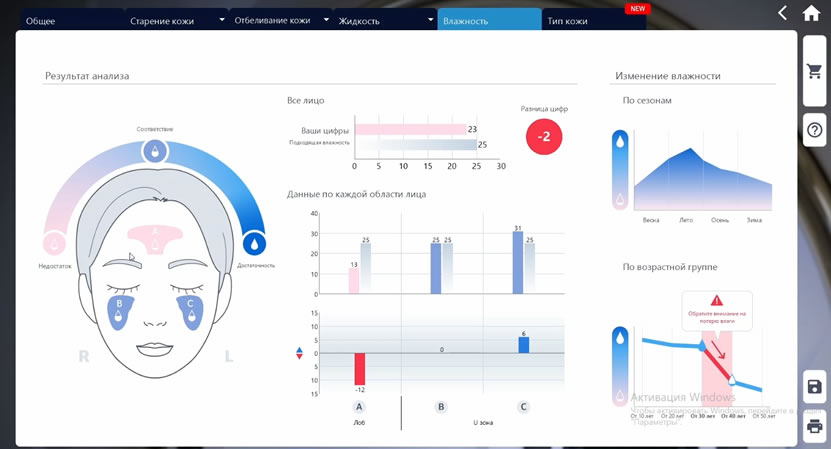Switch to the Общее tab
This screenshot has width=831, height=449.
pos(40,20)
